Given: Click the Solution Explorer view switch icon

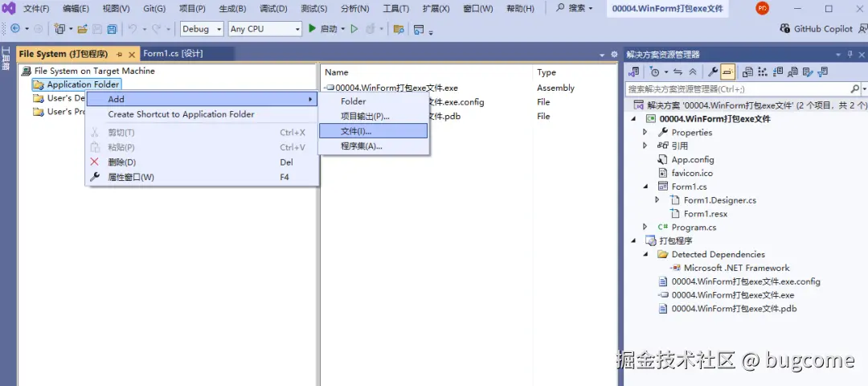Looking at the screenshot, I should tap(634, 72).
